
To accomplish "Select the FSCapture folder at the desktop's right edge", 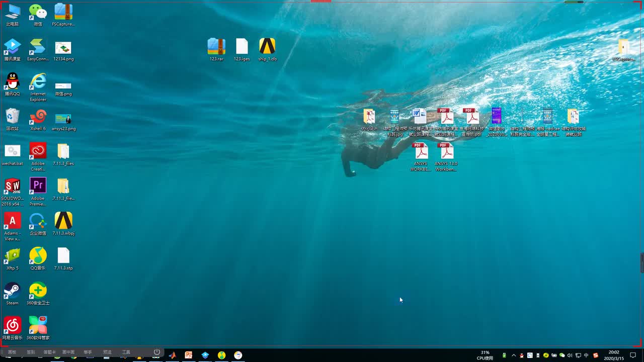I will (624, 50).
